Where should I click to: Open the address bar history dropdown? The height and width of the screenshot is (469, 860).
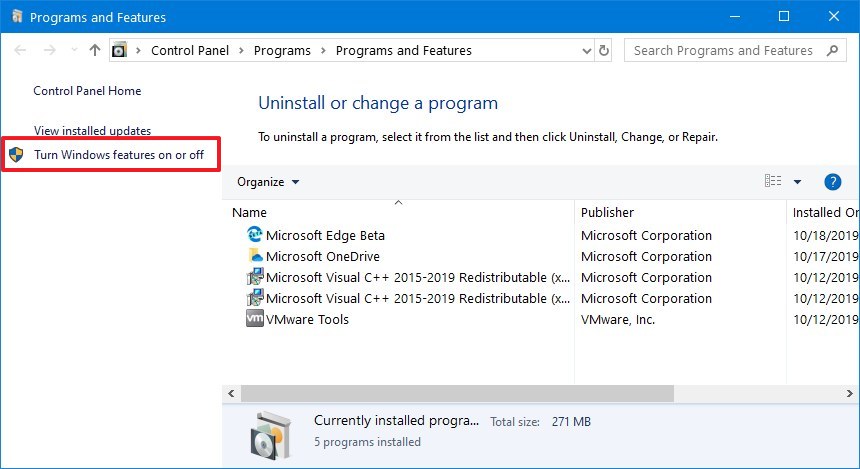coord(586,51)
